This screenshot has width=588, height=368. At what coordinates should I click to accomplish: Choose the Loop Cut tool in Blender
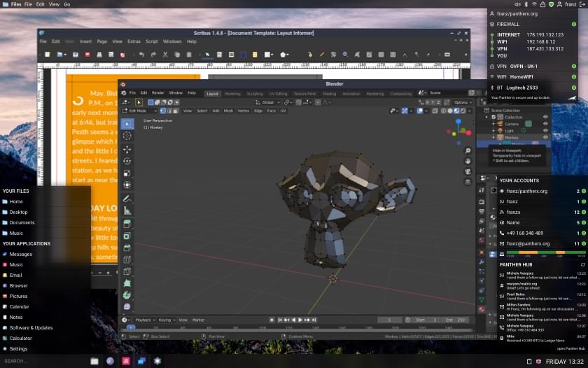pyautogui.click(x=127, y=259)
